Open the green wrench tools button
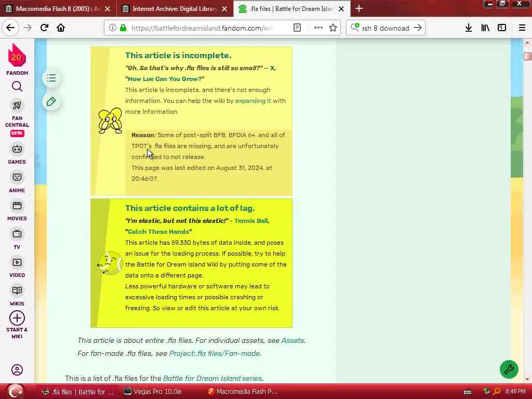 coord(509,369)
